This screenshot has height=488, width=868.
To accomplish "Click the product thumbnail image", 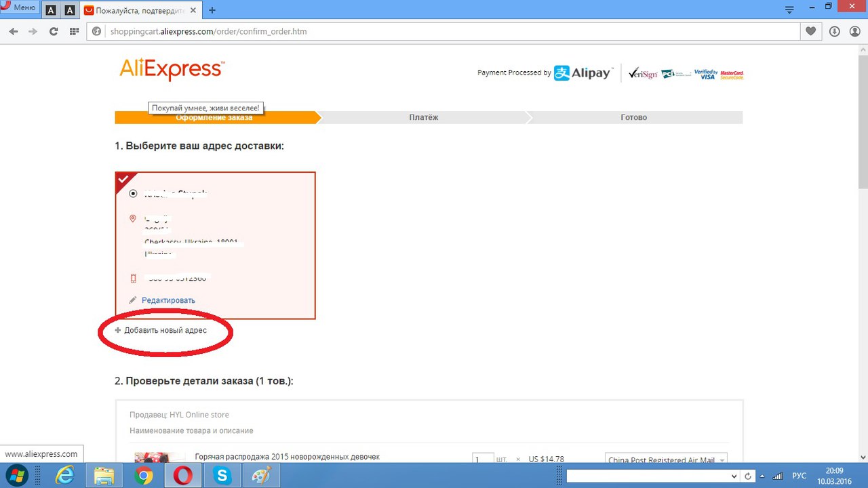I will click(159, 457).
